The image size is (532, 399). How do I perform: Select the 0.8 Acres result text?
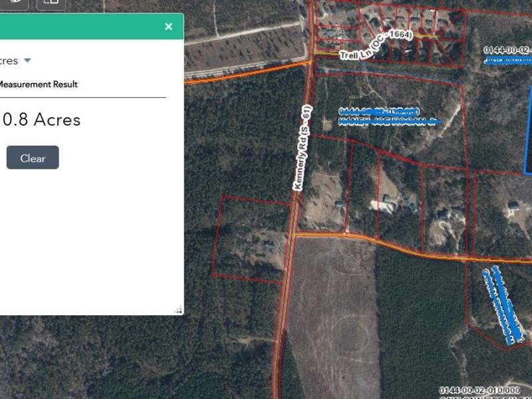[41, 120]
